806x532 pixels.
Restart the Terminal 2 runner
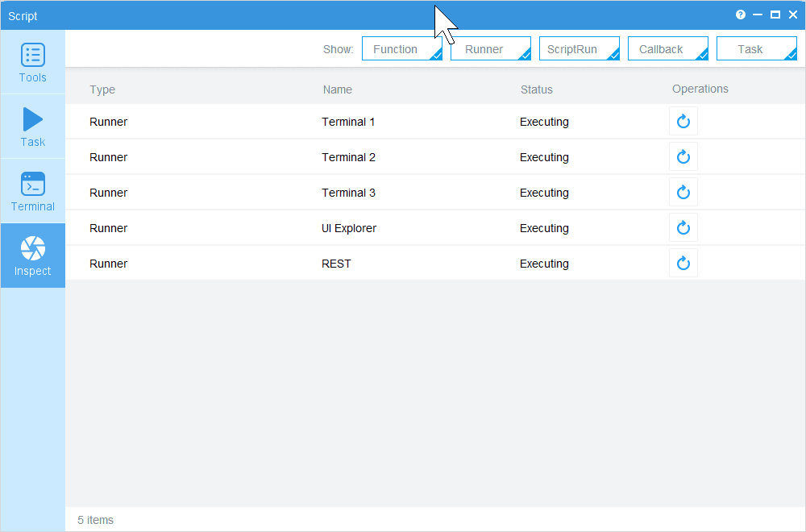[683, 156]
